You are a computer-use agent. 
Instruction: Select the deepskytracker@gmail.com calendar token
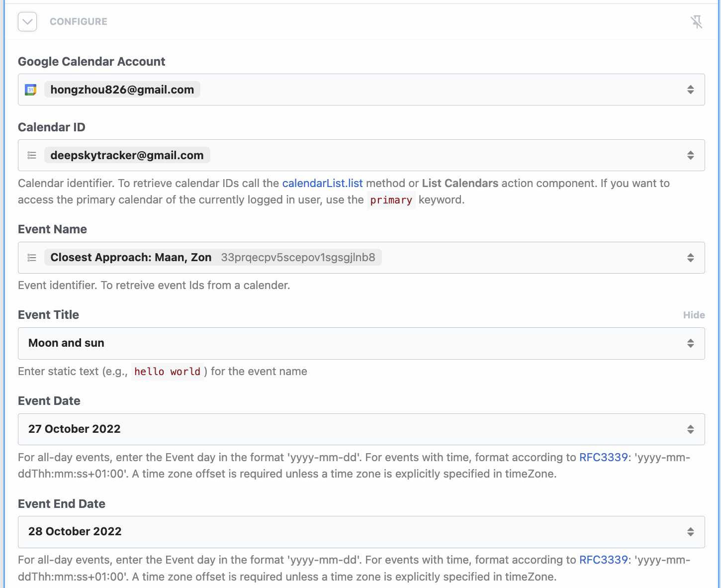[x=127, y=155]
